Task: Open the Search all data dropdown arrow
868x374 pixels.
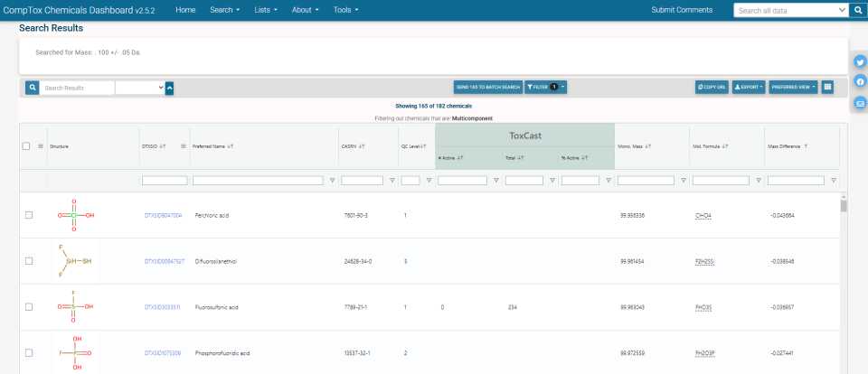Action: click(x=843, y=10)
